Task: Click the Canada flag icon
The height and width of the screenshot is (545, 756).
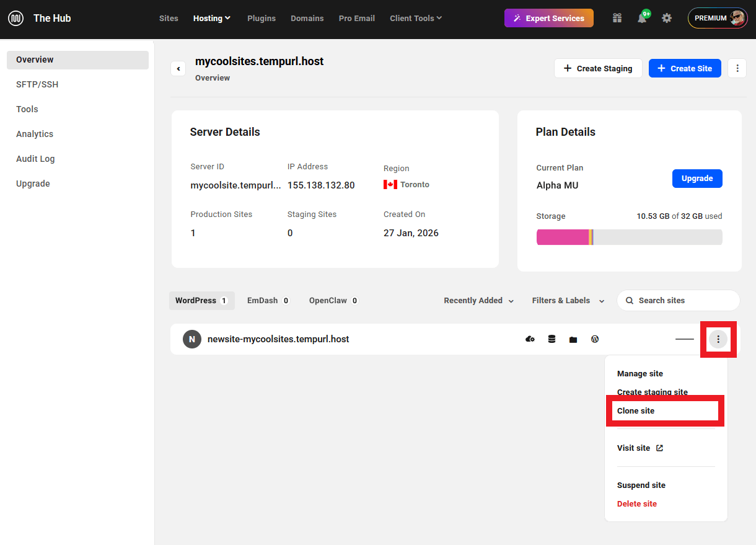Action: click(390, 184)
